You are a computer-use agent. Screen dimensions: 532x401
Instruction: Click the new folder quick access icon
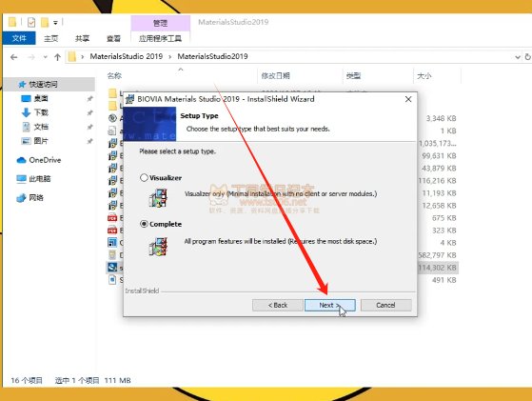point(45,23)
